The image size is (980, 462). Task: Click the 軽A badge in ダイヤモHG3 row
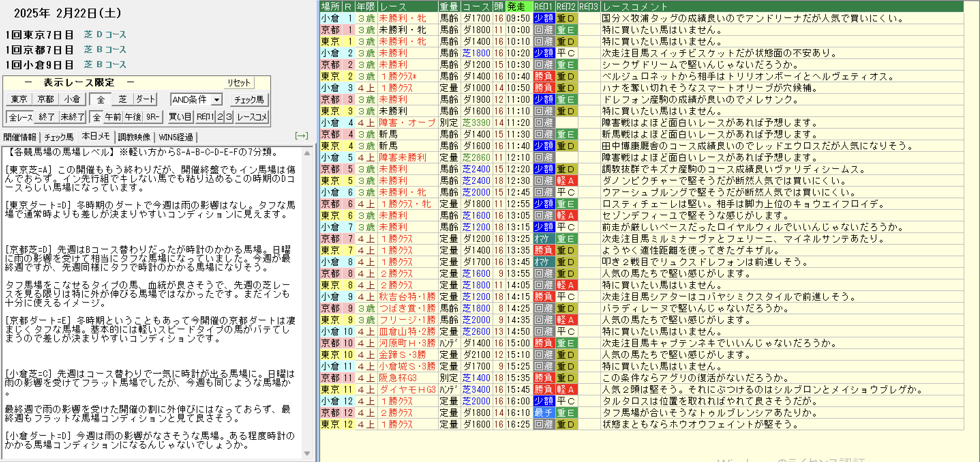(566, 389)
